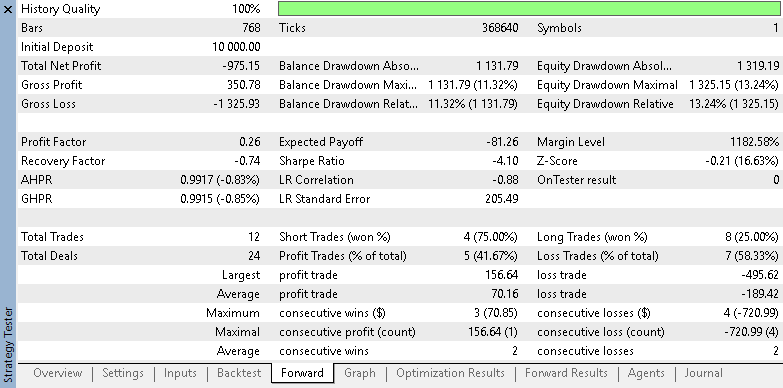Select the Ticks value 368640
Image resolution: width=783 pixels, height=388 pixels.
pyautogui.click(x=500, y=28)
